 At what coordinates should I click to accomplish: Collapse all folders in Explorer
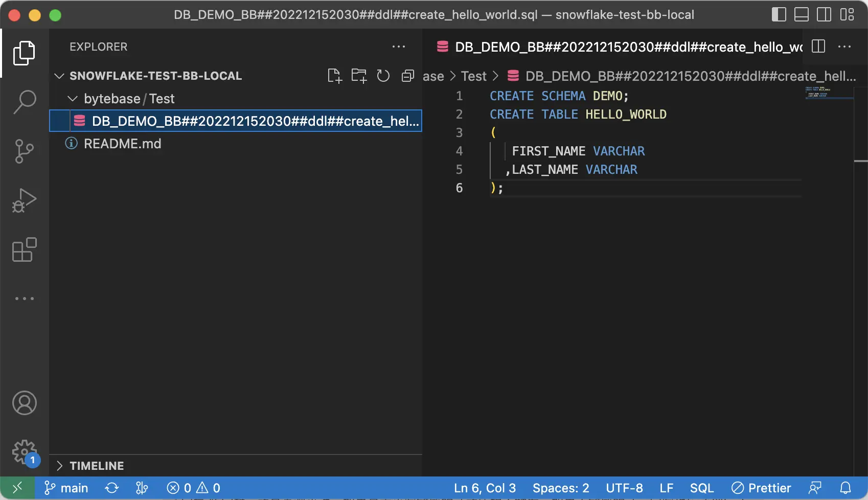(407, 75)
